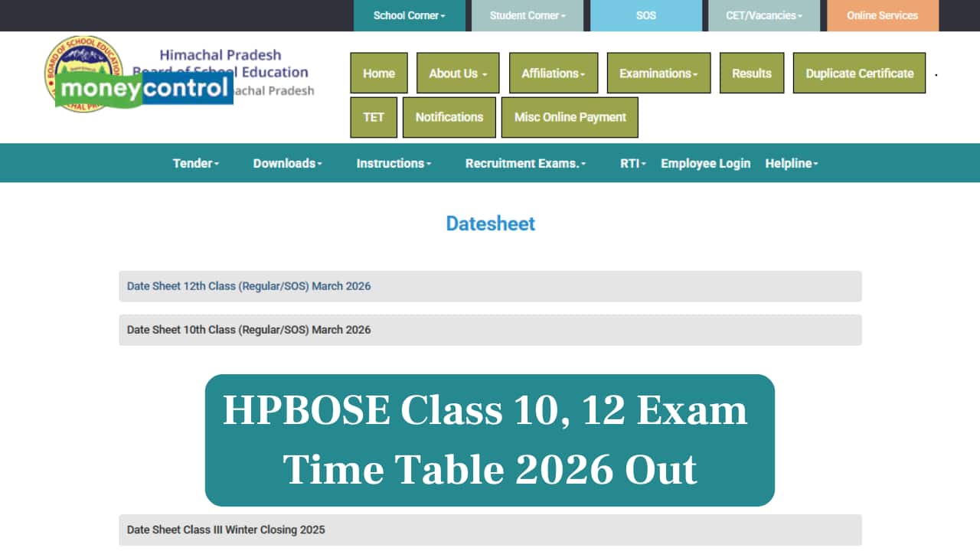Open Duplicate Certificate page
The height and width of the screenshot is (551, 980).
click(859, 73)
